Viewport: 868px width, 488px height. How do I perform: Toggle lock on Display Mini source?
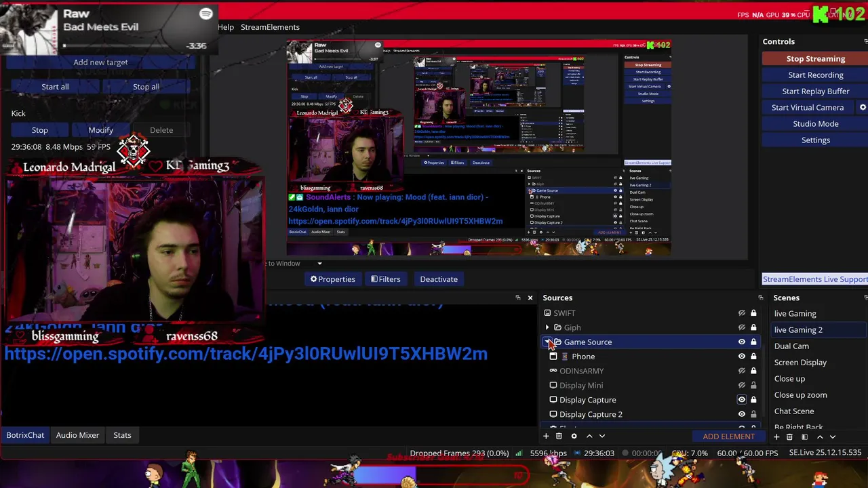(x=753, y=385)
